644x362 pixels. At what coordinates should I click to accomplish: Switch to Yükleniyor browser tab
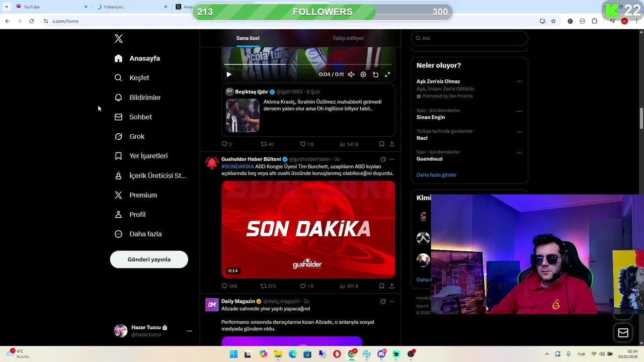(x=132, y=7)
